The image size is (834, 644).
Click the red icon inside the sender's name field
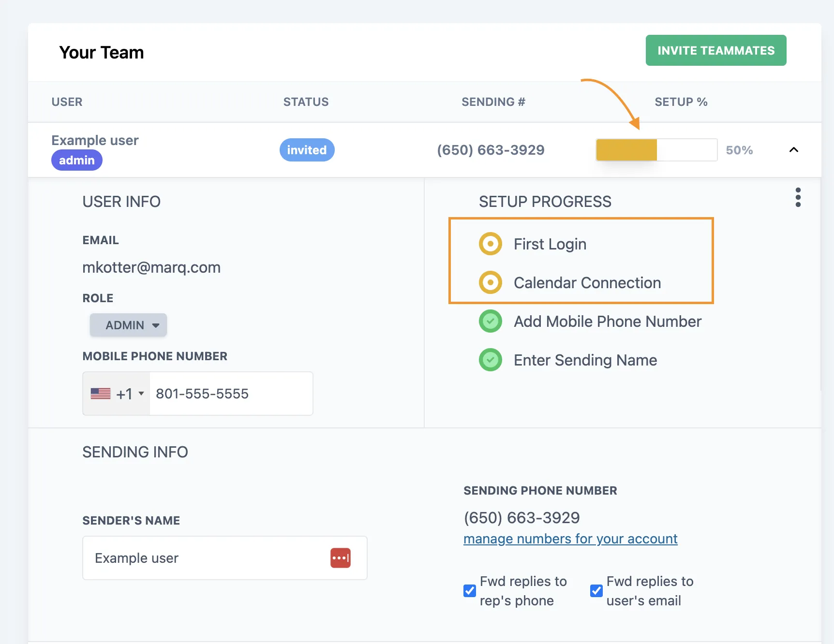click(341, 558)
